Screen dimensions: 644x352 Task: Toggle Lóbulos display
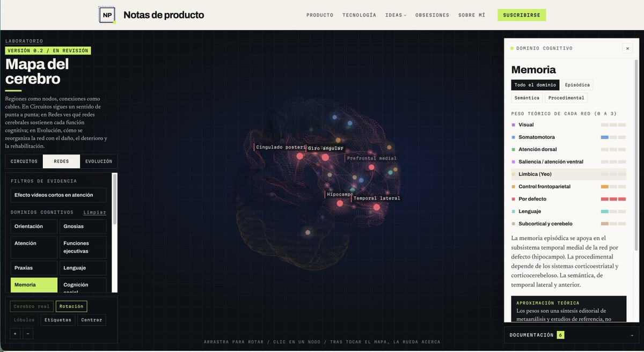[24, 320]
